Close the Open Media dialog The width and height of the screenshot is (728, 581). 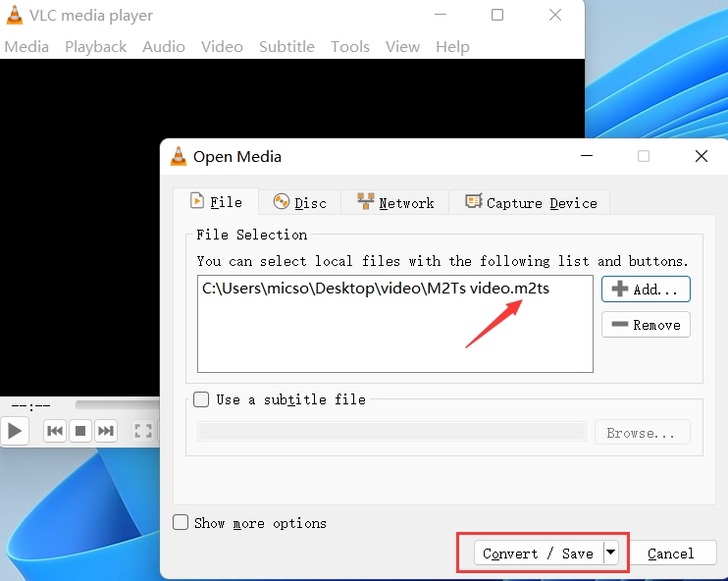pos(702,156)
